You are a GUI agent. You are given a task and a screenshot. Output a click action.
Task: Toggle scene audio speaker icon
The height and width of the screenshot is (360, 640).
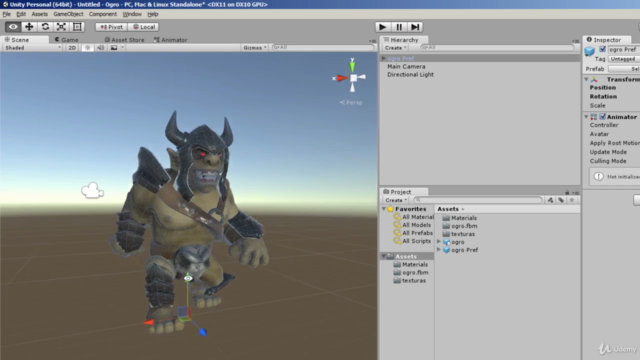click(100, 48)
